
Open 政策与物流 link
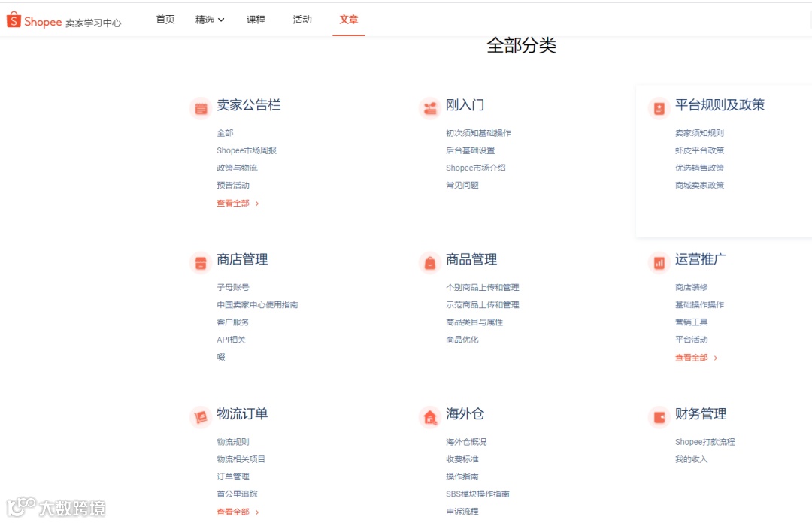[237, 168]
